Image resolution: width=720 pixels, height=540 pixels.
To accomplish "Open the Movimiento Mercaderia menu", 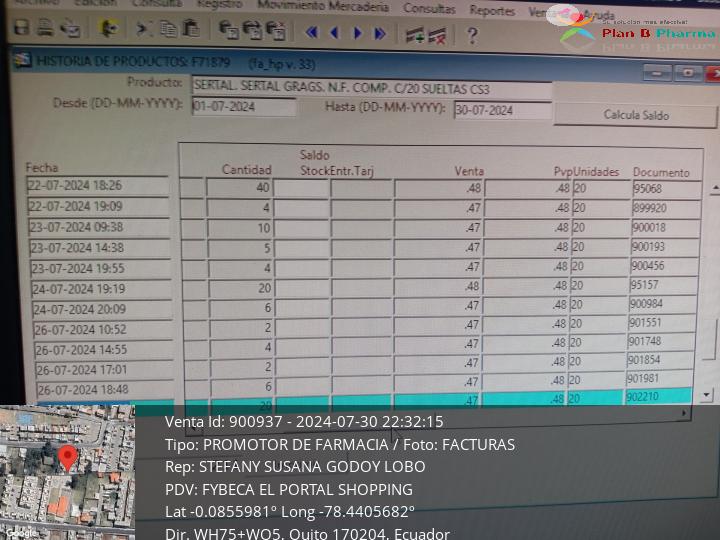I will coord(323,6).
